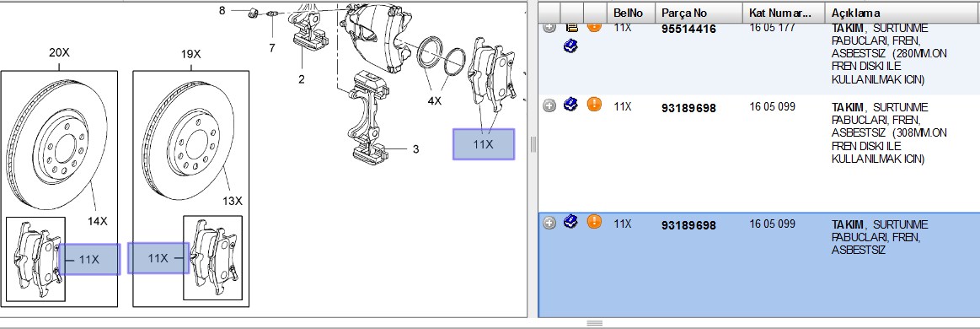Click callout number 3 near the bracket
Viewport: 980px width, 329px height.
pyautogui.click(x=415, y=148)
